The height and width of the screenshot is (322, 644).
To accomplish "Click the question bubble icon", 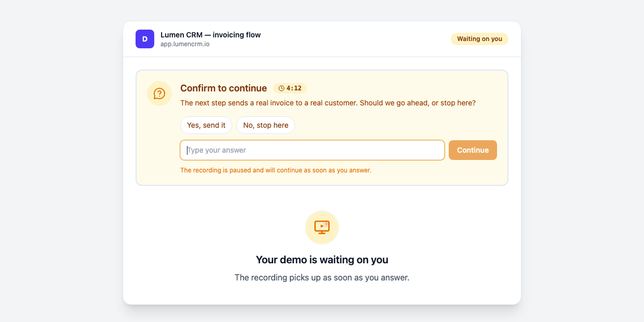I will 159,93.
